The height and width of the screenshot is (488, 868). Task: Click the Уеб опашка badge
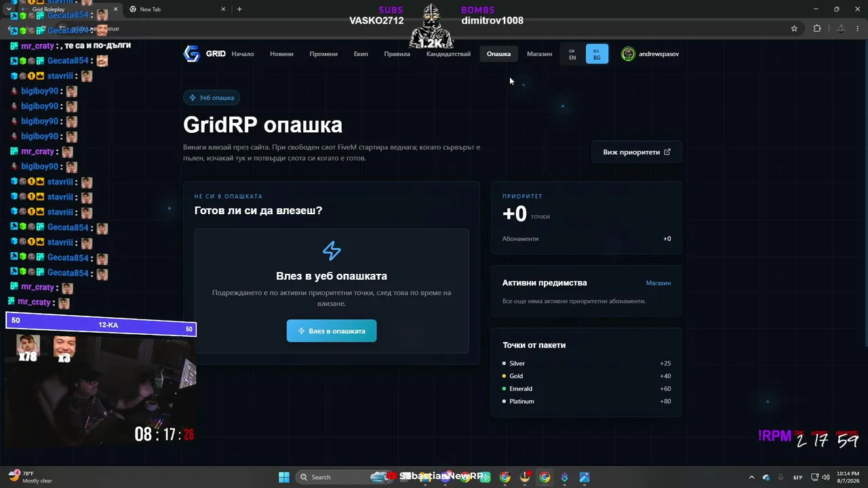(212, 98)
